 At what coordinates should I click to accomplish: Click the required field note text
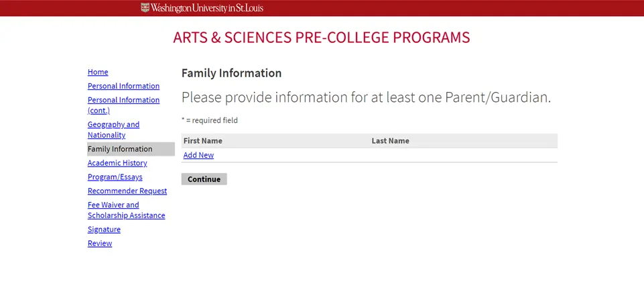click(x=209, y=121)
